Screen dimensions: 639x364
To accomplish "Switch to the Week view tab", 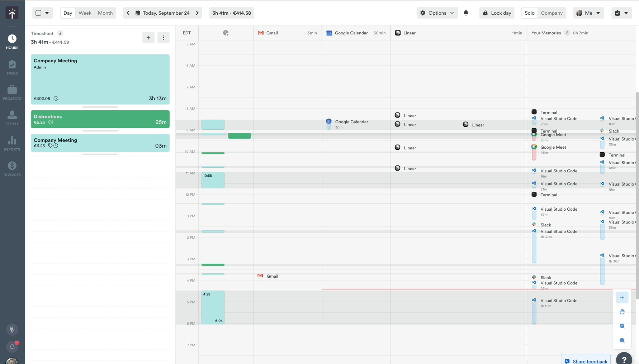I will [x=85, y=13].
